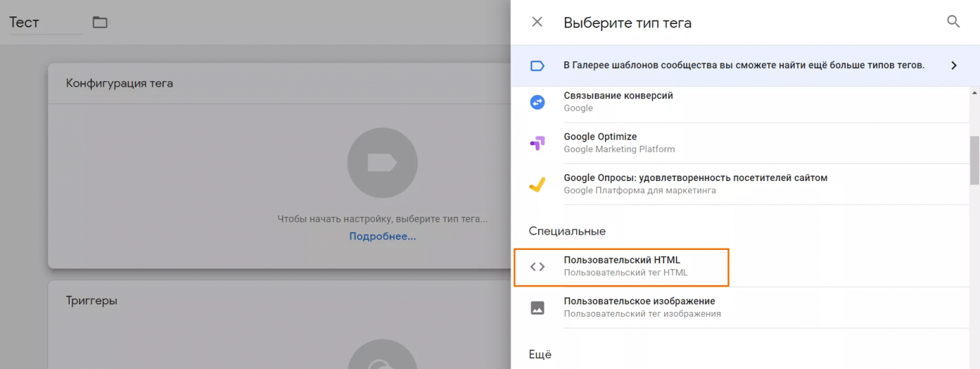
Task: Choose Пользовательское изображение tag type
Action: (740, 308)
